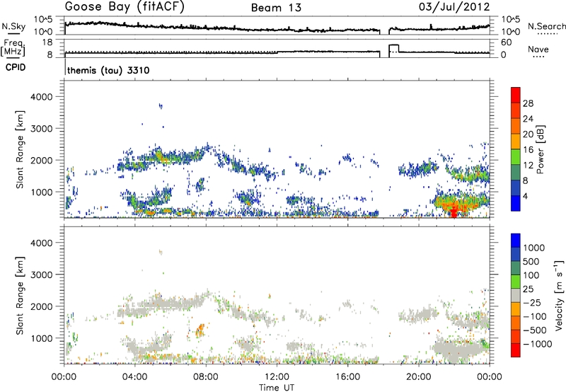
Task: Click the power panel 'Slant Range [km]' label
Action: [20, 149]
